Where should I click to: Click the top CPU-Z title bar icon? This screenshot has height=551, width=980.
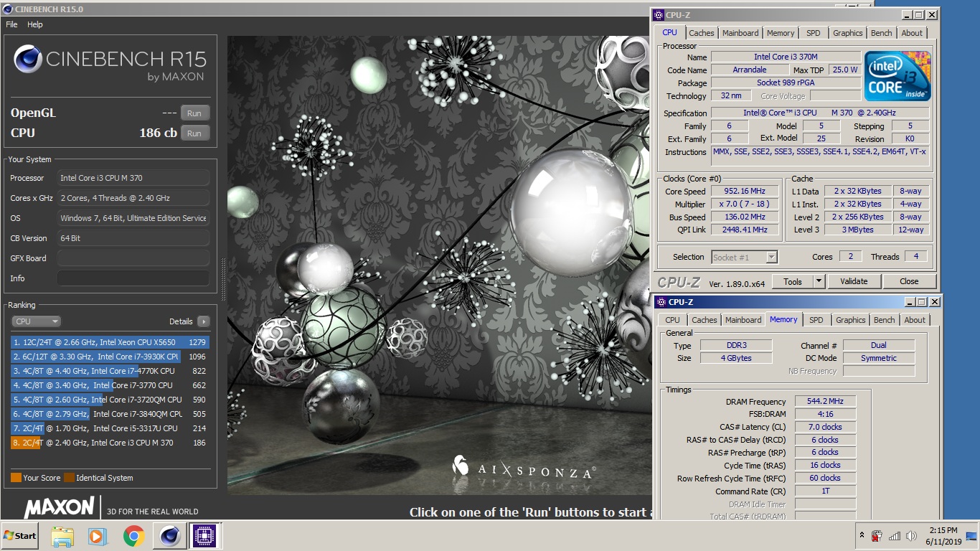[x=659, y=14]
